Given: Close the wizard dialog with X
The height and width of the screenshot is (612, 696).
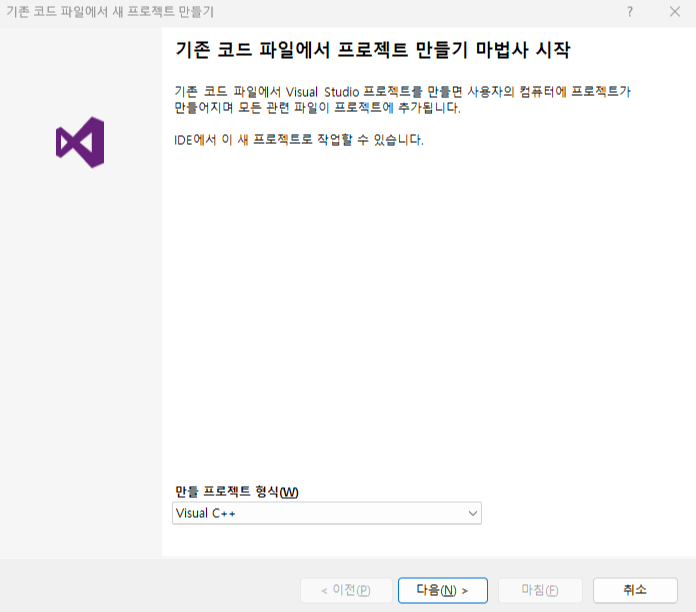Looking at the screenshot, I should (675, 12).
